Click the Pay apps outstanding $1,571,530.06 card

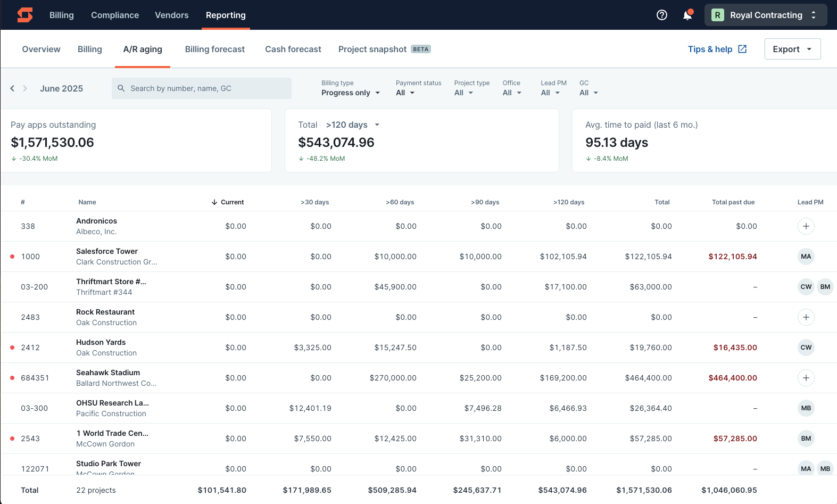136,141
